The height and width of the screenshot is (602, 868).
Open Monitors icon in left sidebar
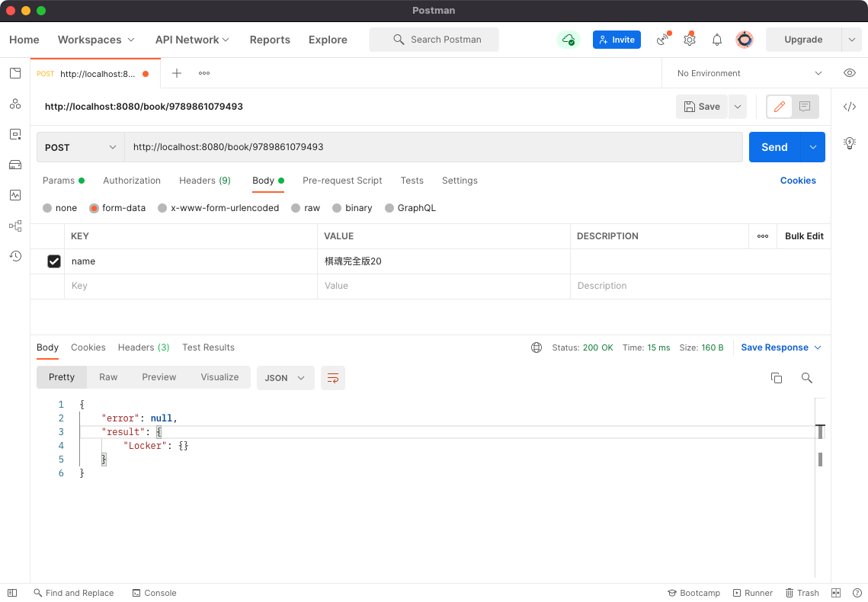[x=15, y=195]
